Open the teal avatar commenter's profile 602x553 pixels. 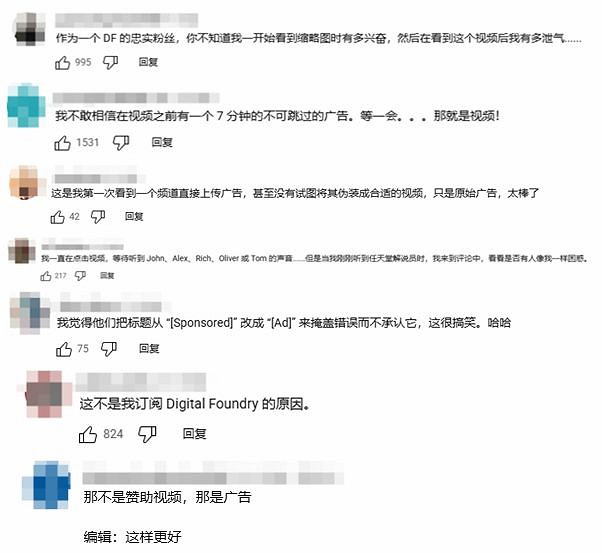pyautogui.click(x=26, y=106)
